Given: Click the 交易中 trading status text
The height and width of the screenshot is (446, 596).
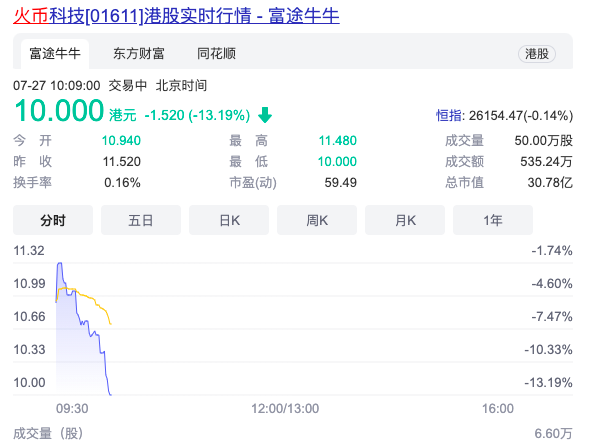Looking at the screenshot, I should [128, 86].
